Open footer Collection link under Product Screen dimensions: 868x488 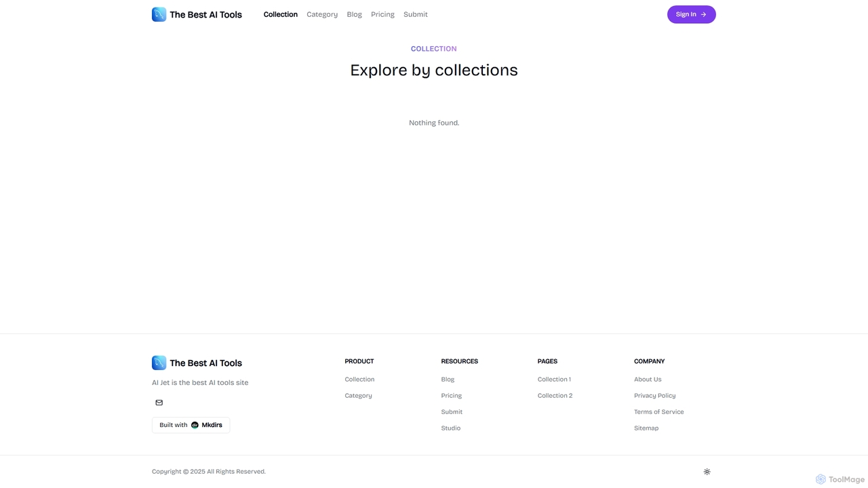click(359, 380)
